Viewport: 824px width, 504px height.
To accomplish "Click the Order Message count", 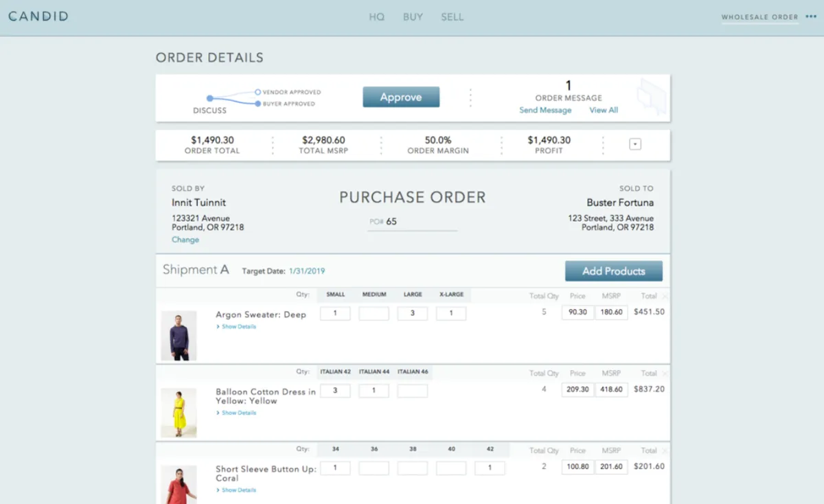I will point(569,86).
